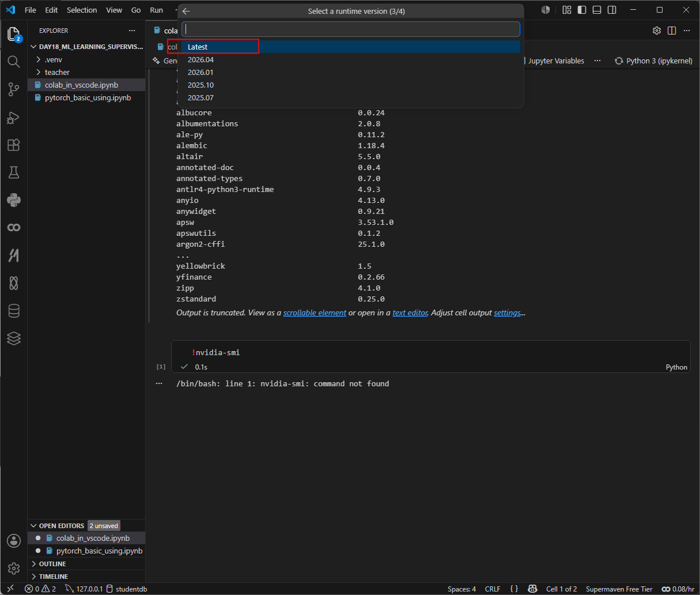Expand the Outline section
This screenshot has width=700, height=595.
click(x=86, y=563)
